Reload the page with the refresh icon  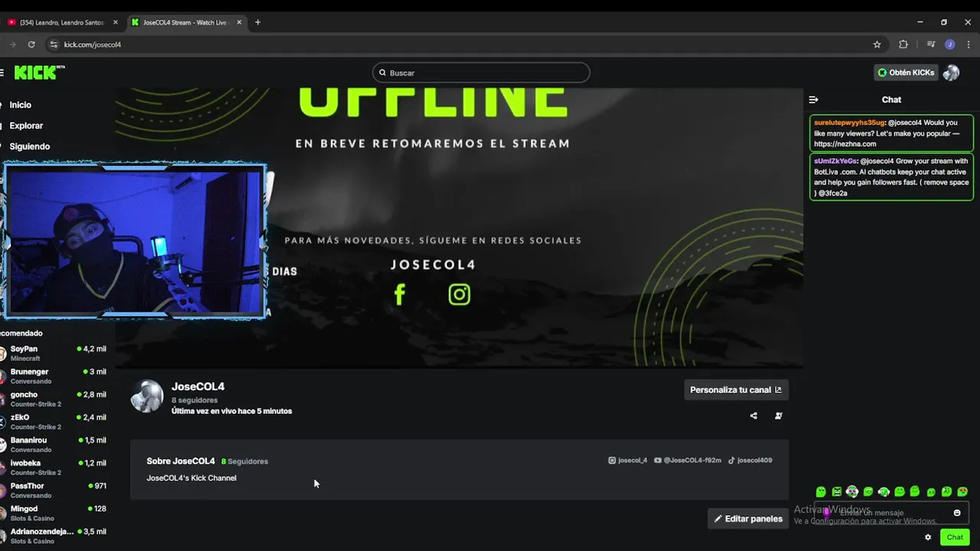[31, 44]
